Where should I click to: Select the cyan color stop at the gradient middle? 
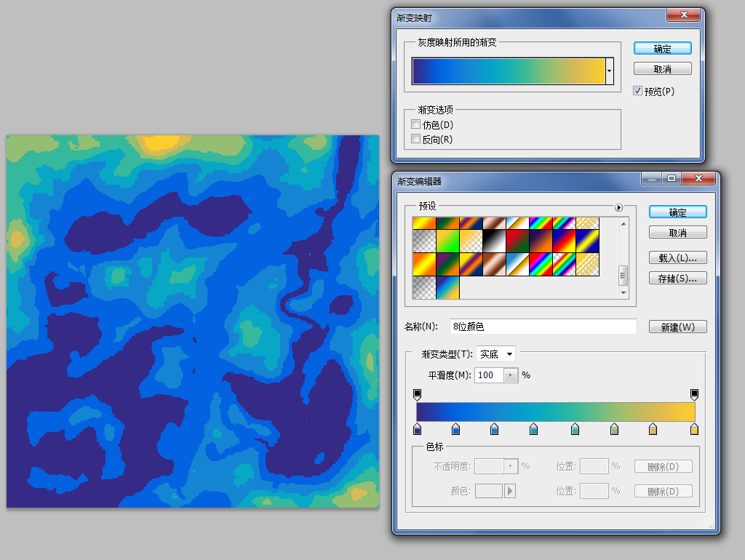533,429
